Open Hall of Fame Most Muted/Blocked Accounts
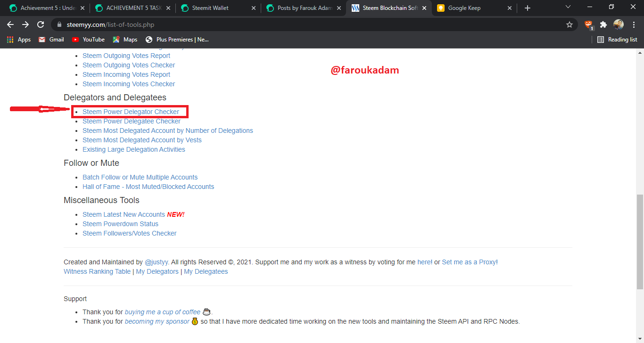The image size is (644, 343). (x=148, y=187)
